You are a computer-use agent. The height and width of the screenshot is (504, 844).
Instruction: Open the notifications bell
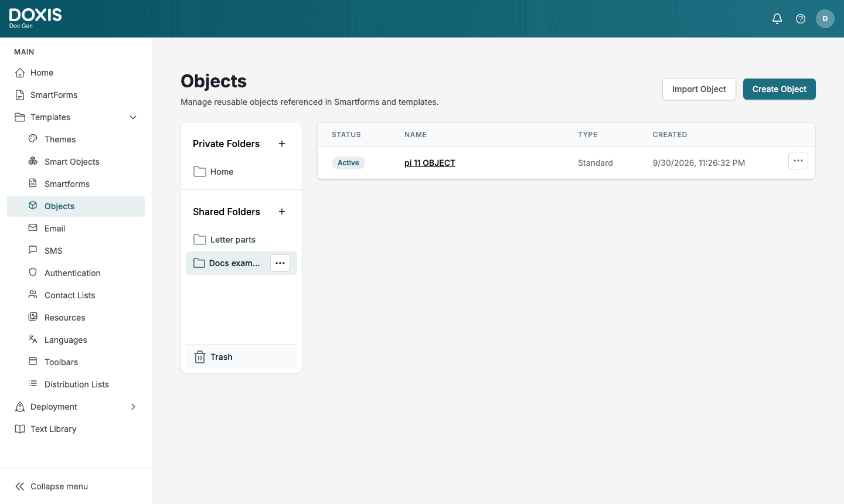[x=777, y=19]
